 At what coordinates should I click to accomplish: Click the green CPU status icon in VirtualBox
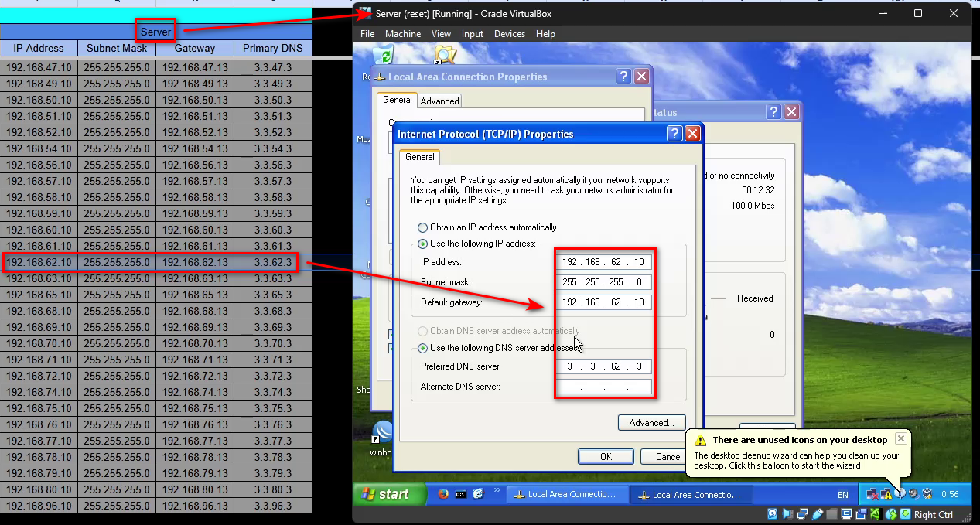point(876,514)
